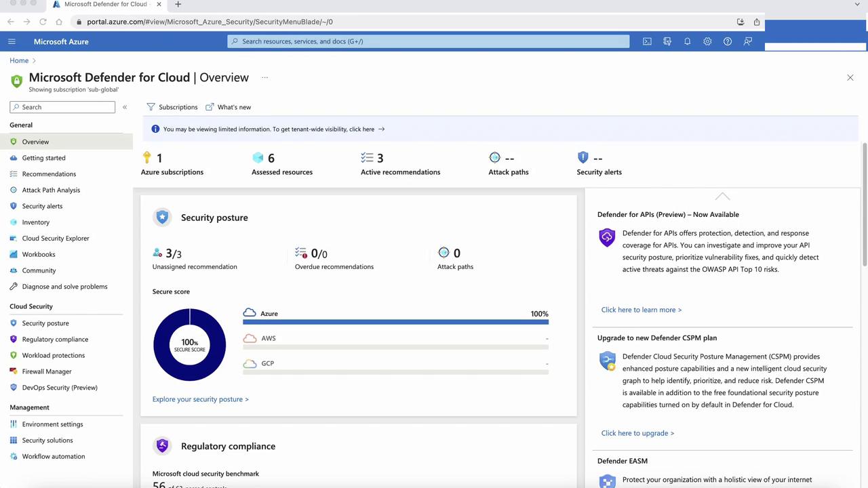Viewport: 868px width, 488px height.
Task: Open Attack Path Analysis in the sidebar
Action: (51, 190)
